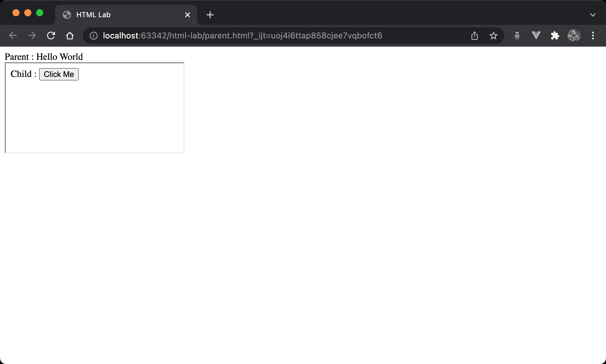606x364 pixels.
Task: Open the Vue devtools extension
Action: [x=536, y=36]
